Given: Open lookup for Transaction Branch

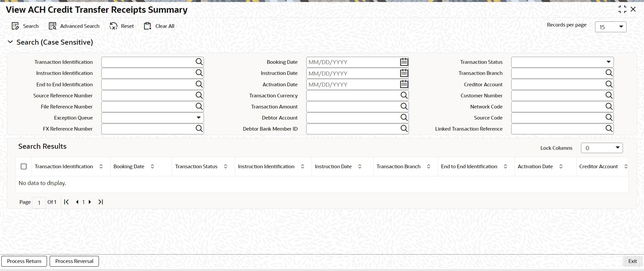Looking at the screenshot, I should (609, 73).
